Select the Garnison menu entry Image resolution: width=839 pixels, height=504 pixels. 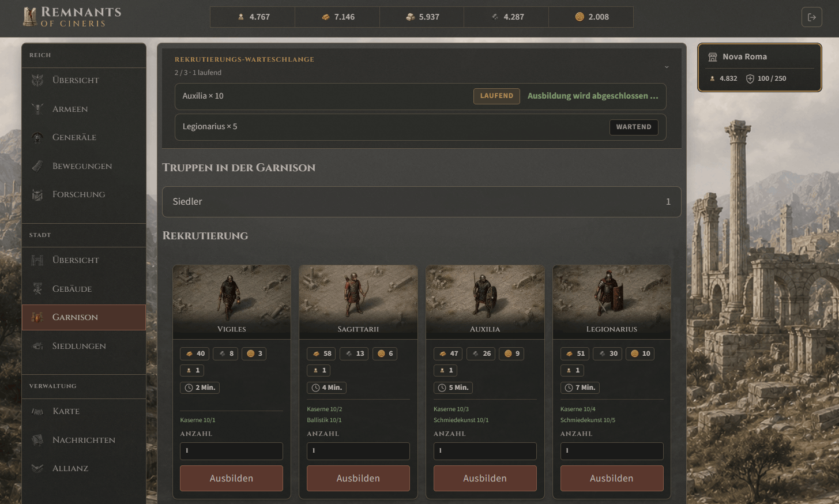click(x=84, y=317)
